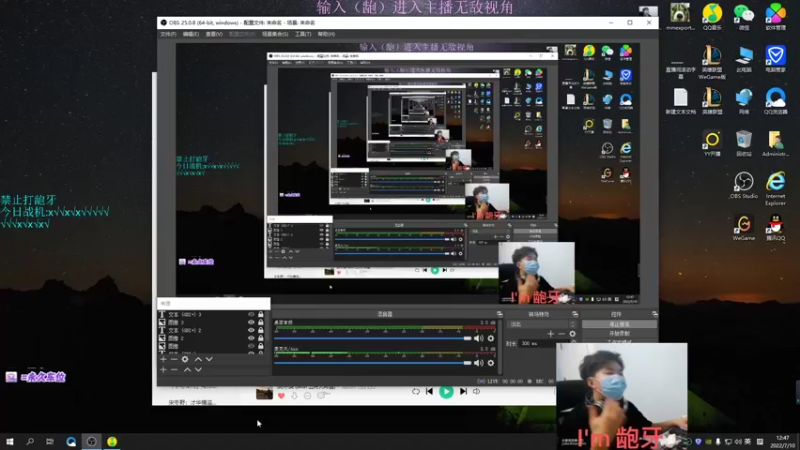Skip to previous track in music player
The width and height of the screenshot is (800, 450).
coord(429,391)
